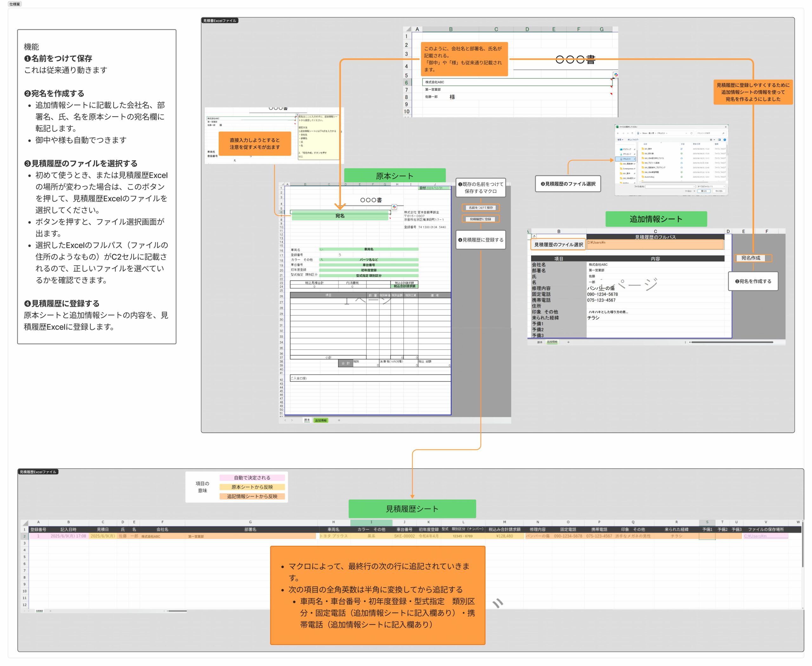Click the orange 追記情報シートから反映 legend swatch

(252, 496)
